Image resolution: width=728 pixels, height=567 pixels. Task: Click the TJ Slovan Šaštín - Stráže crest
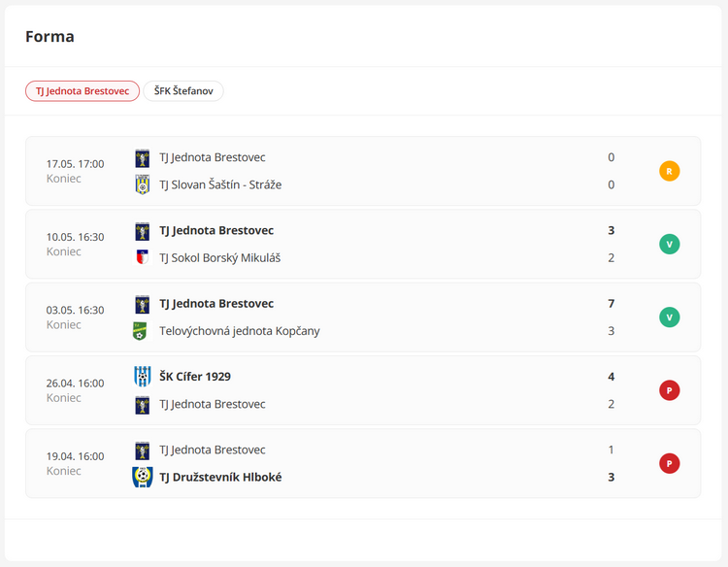pos(142,184)
